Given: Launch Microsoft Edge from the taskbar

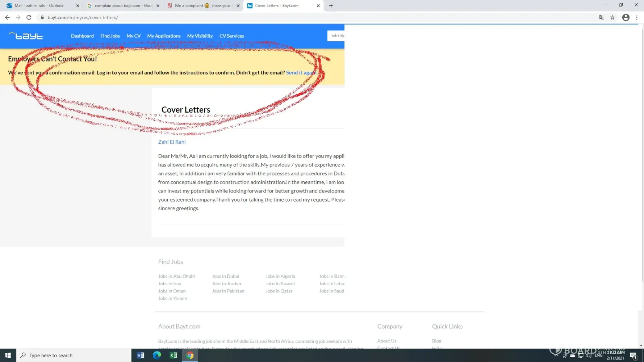Looking at the screenshot, I should tap(157, 355).
